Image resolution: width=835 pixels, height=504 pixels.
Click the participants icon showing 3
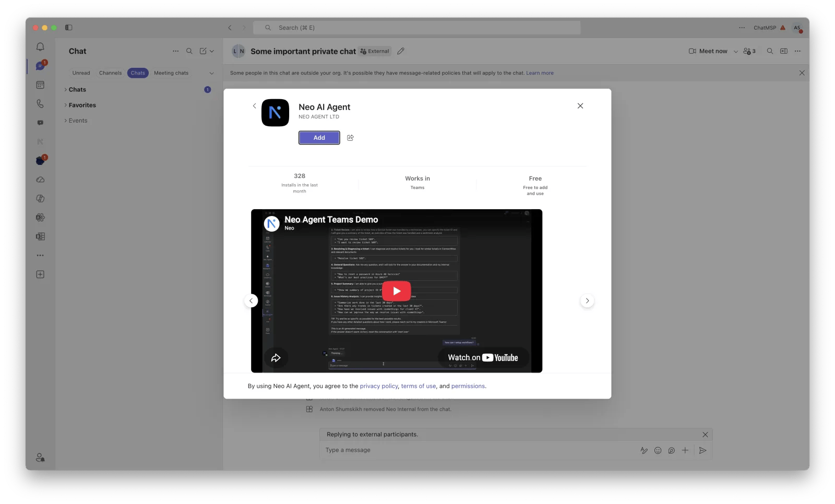click(x=749, y=51)
